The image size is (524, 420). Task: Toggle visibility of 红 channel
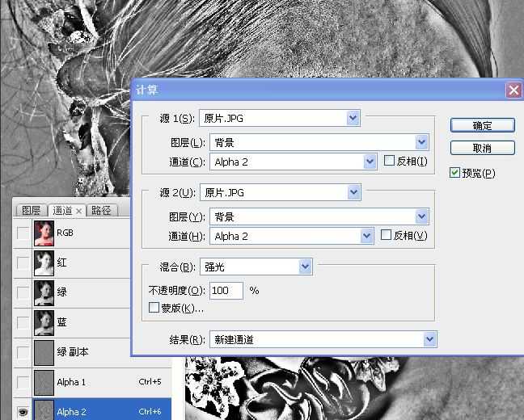[x=23, y=263]
